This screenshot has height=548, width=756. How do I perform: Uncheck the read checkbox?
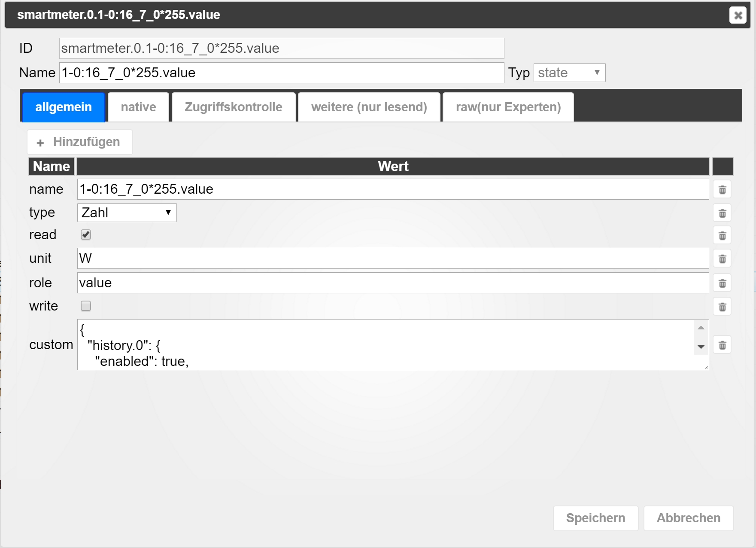click(86, 234)
